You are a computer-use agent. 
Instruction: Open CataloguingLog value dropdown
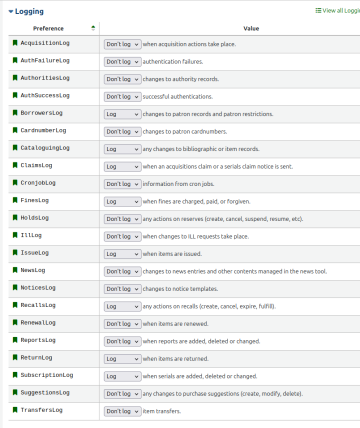[122, 149]
